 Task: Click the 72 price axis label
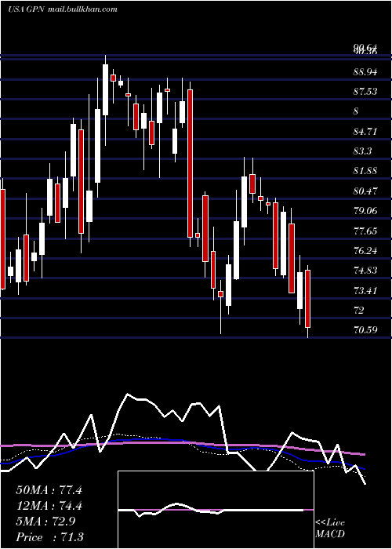(x=359, y=311)
